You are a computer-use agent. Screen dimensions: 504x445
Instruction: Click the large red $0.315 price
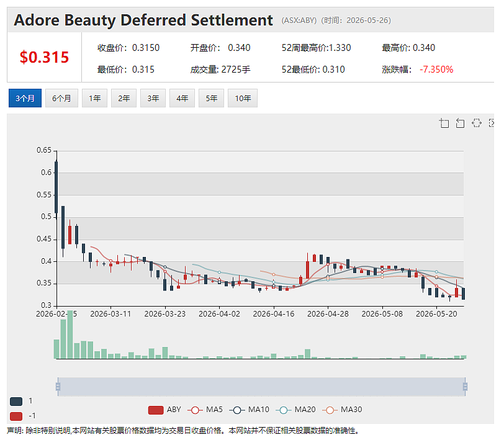point(44,57)
